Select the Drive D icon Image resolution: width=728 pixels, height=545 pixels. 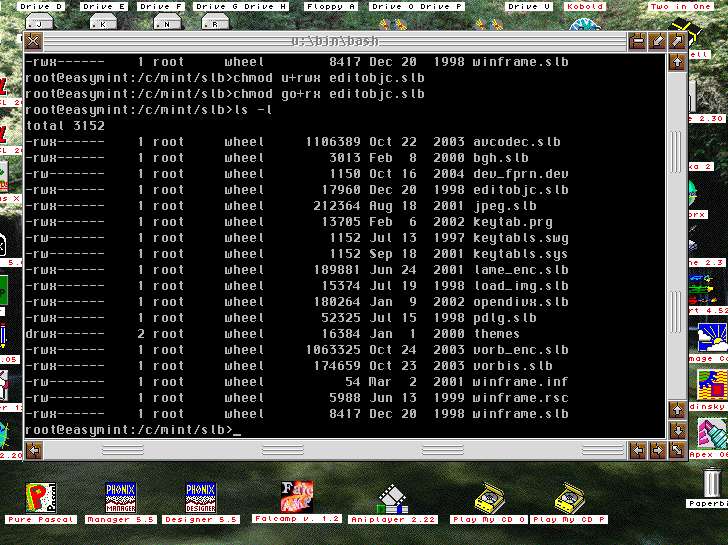coord(40,7)
